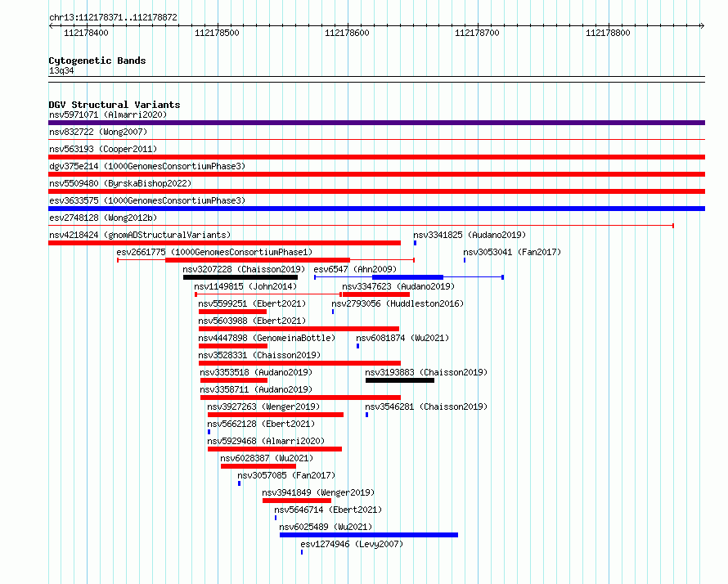Click the nsv5971071 (Almarri2020) label

pyautogui.click(x=108, y=115)
